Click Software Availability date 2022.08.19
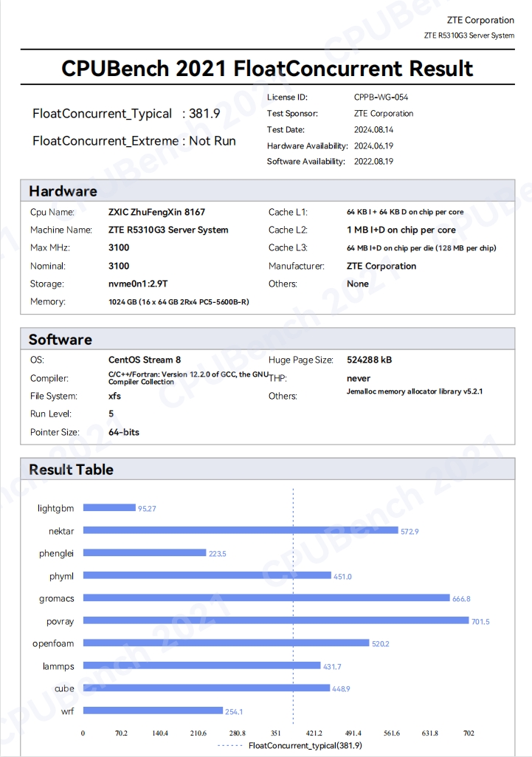Screen dimensions: 532x757 [x=373, y=161]
